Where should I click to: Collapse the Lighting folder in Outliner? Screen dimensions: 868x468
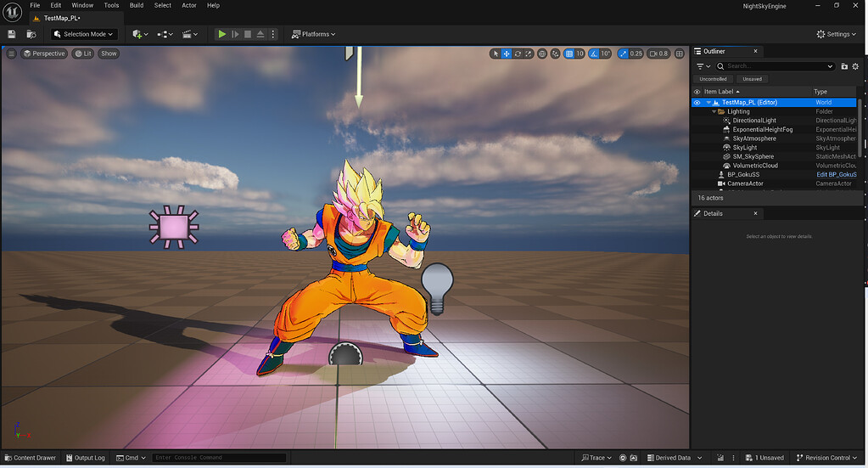714,112
